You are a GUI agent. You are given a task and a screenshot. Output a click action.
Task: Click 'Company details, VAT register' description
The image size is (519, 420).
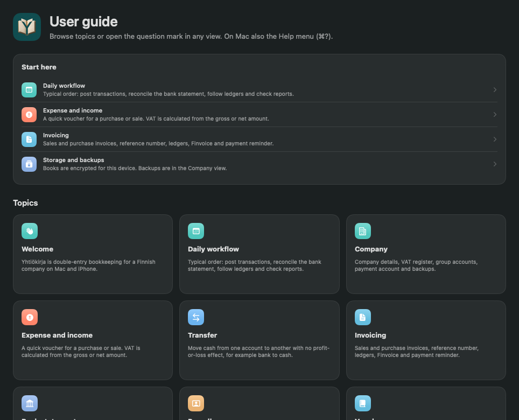(x=416, y=265)
